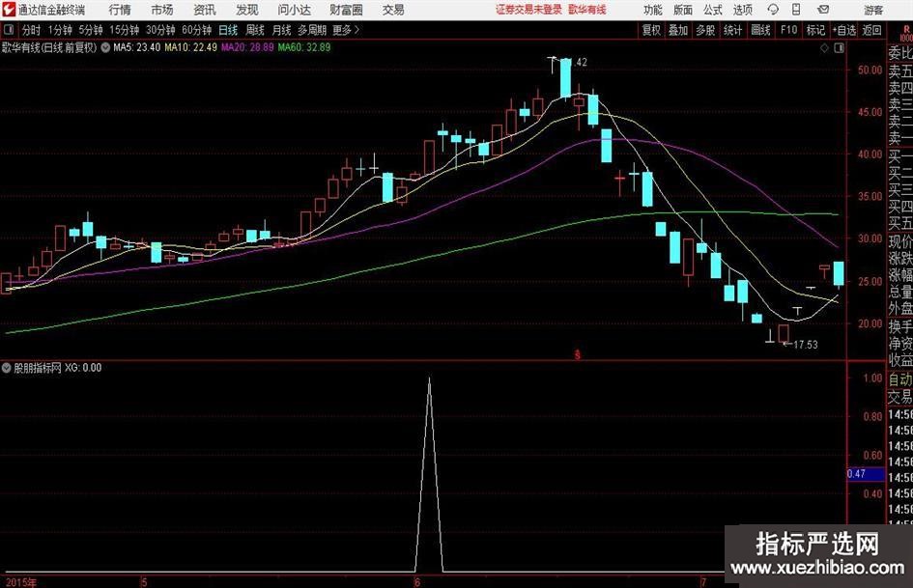
Task: Switch to 分时 intraday chart
Action: tap(32, 30)
